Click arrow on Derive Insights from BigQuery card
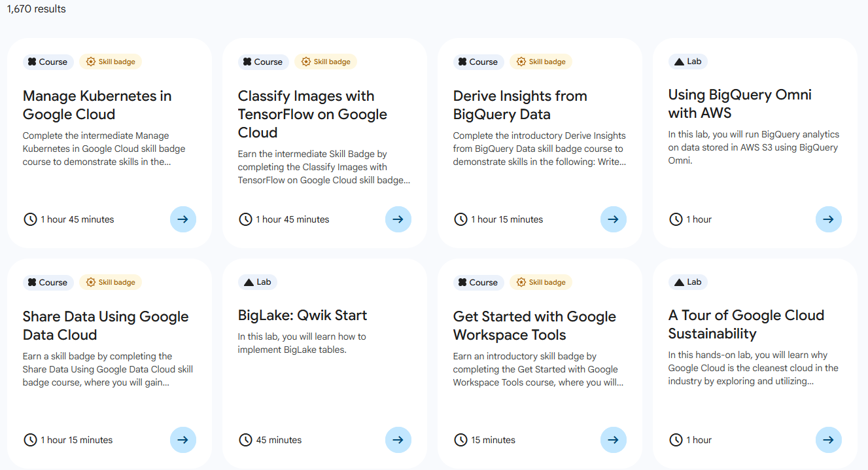The height and width of the screenshot is (470, 868). tap(613, 219)
